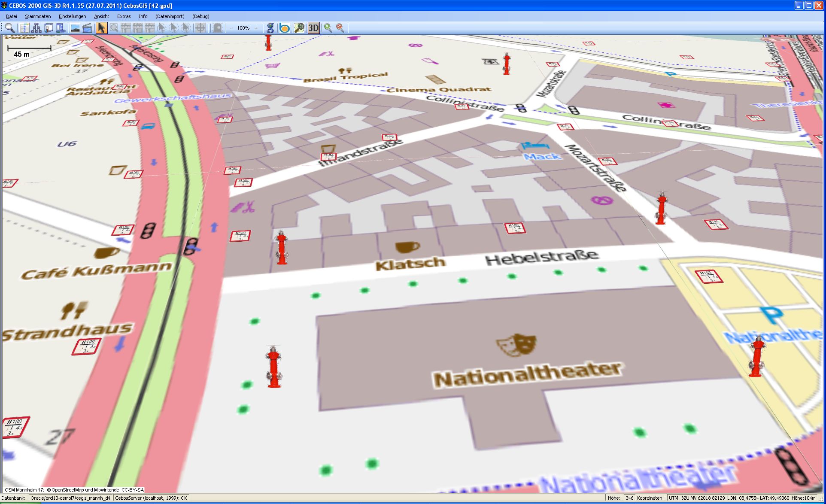The image size is (826, 504).
Task: Click the Bing map provider icon
Action: pyautogui.click(x=284, y=28)
